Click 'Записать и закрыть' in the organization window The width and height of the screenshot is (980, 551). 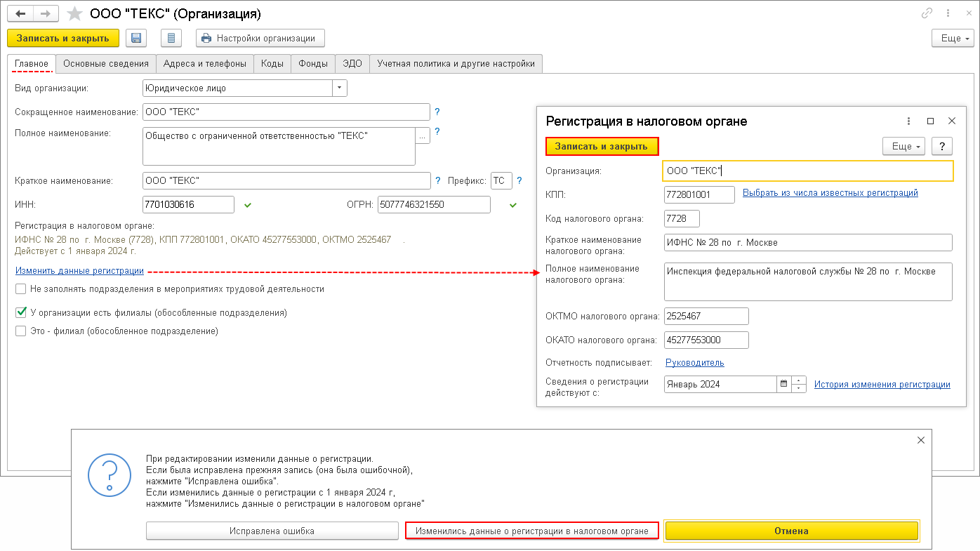[x=63, y=38]
